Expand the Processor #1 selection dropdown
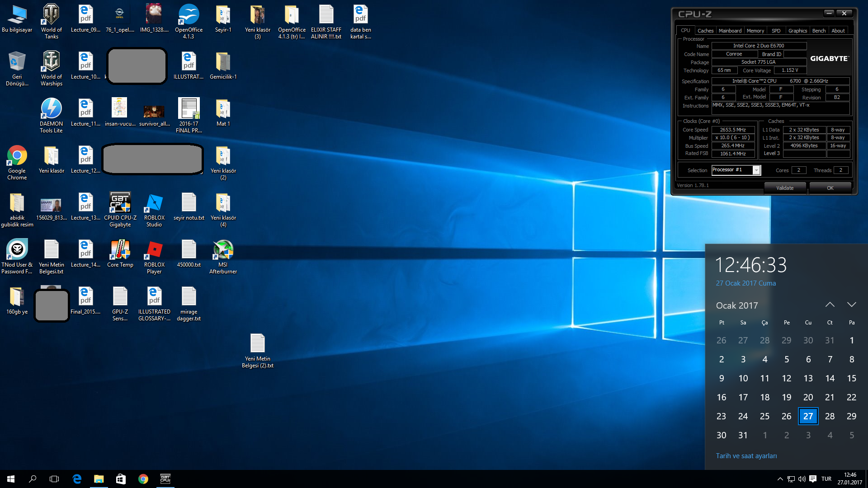This screenshot has height=488, width=868. [x=756, y=170]
